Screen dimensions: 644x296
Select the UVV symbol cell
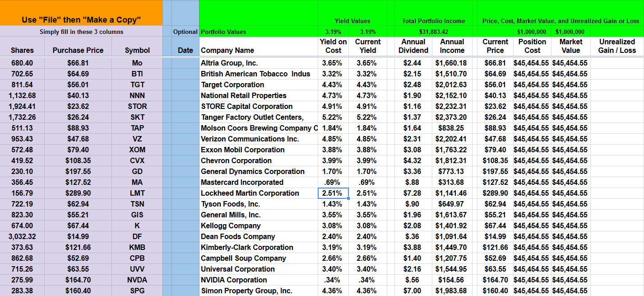(137, 269)
